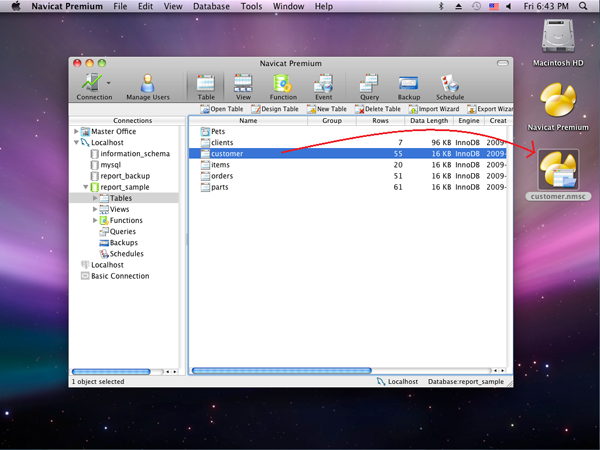Open Spotlight search icon
Screen dimensions: 600x450
pyautogui.click(x=583, y=6)
